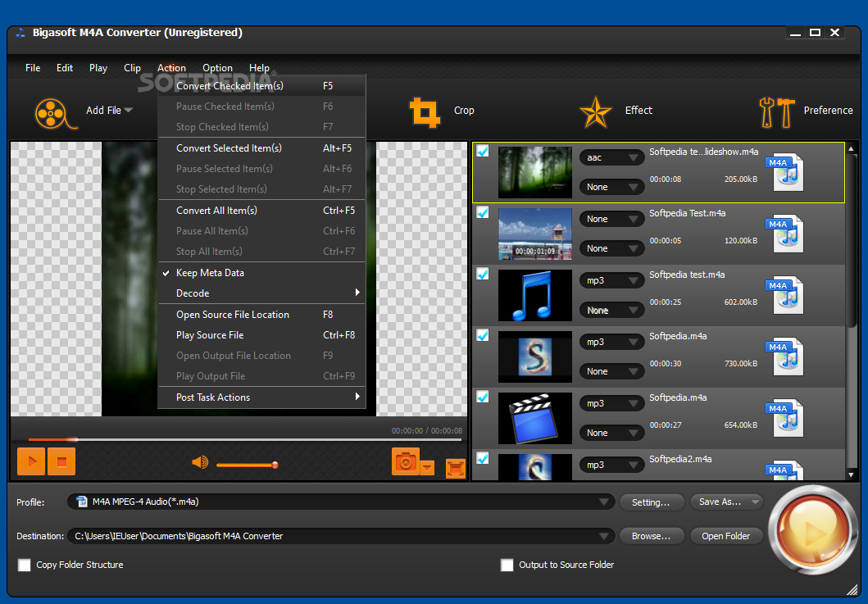Click the Setting... button

[x=651, y=502]
